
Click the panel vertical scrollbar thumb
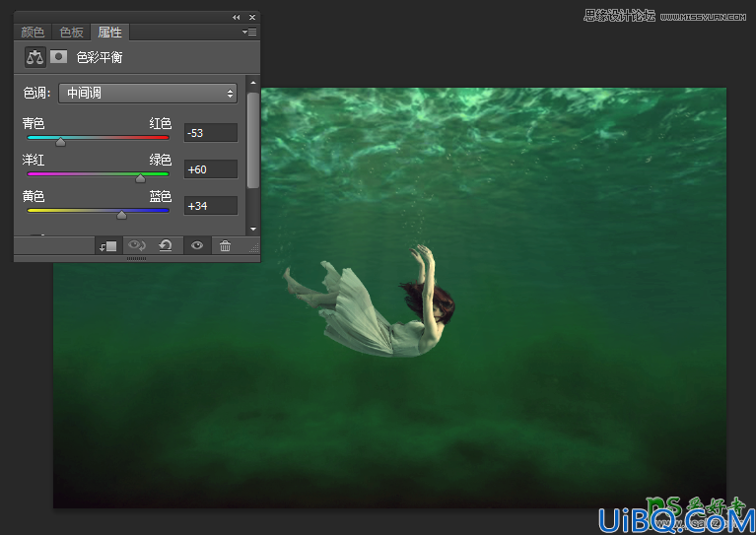(x=253, y=140)
